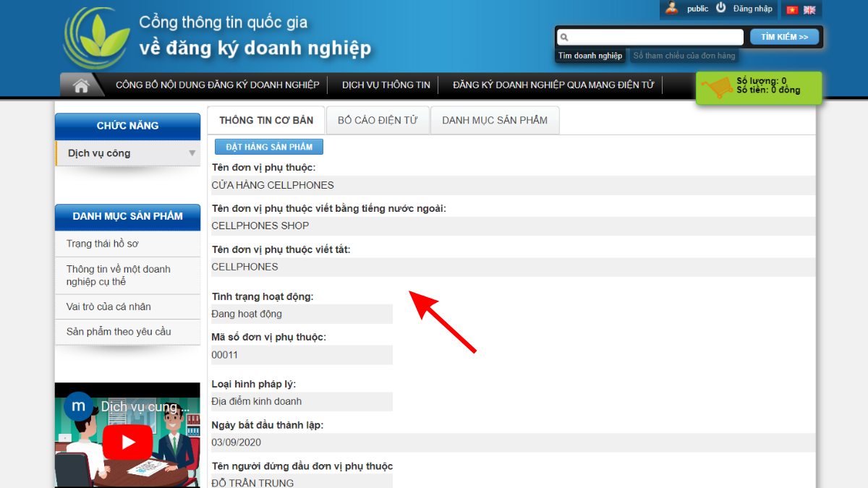Go to the home page icon
Screen dimensions: 868x488
(x=81, y=85)
